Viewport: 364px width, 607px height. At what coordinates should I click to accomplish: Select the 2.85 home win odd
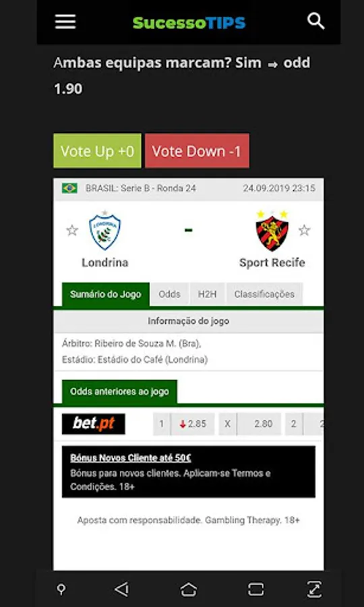pos(192,424)
